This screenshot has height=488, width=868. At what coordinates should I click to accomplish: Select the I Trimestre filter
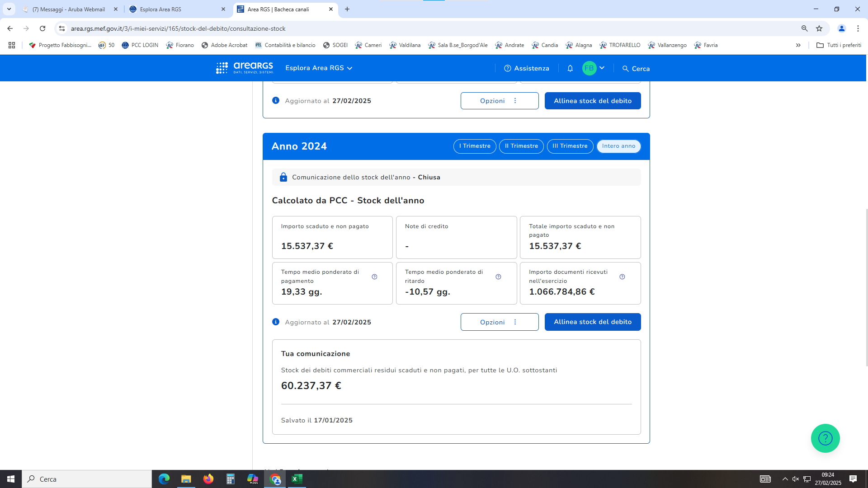[x=475, y=146]
